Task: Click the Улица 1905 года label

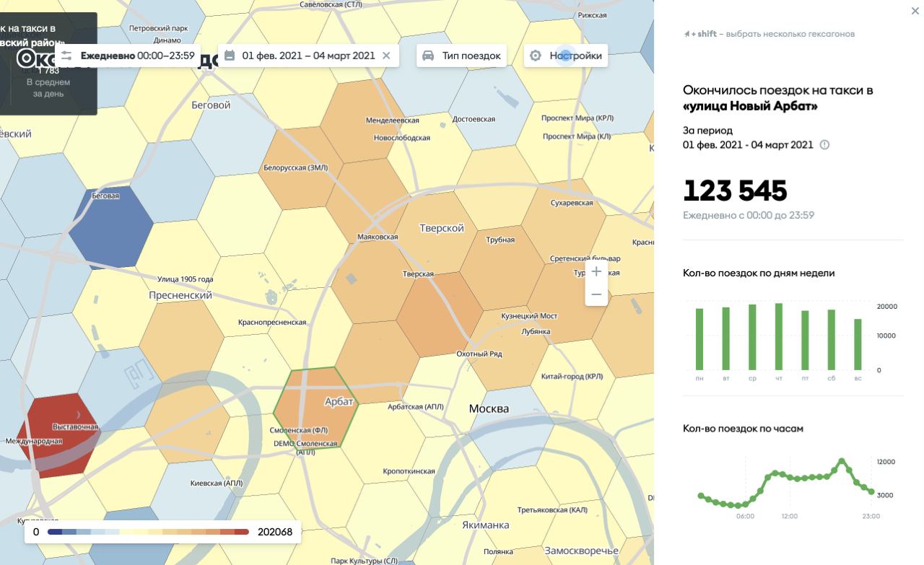Action: tap(186, 279)
